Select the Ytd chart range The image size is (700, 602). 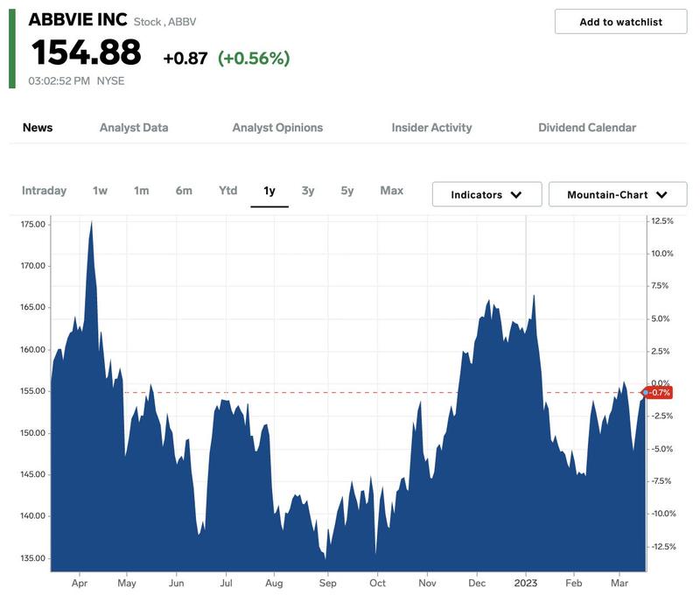click(x=227, y=191)
